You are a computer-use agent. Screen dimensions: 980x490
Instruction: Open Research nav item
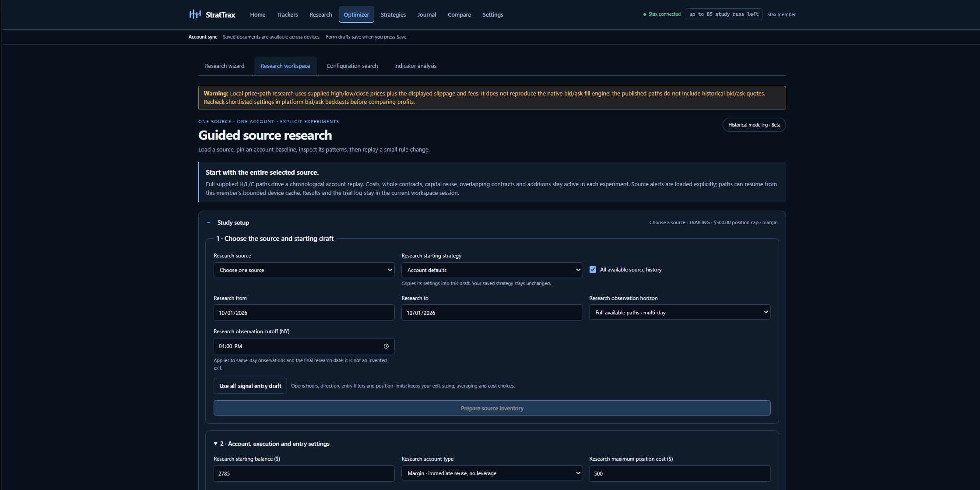coord(320,14)
